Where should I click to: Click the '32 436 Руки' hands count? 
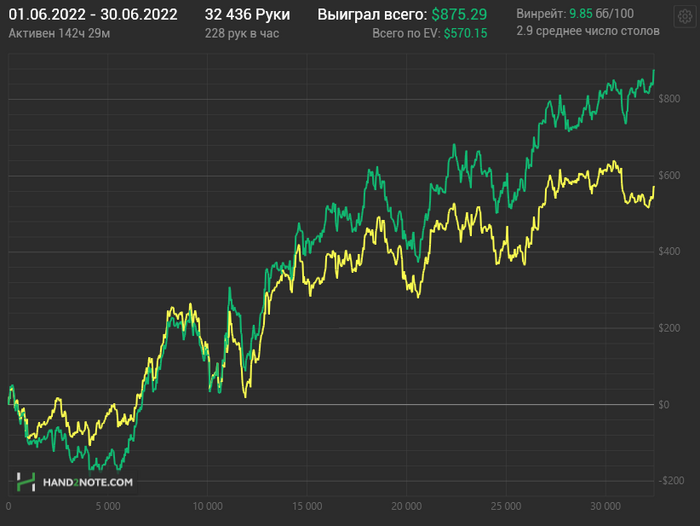click(x=247, y=15)
